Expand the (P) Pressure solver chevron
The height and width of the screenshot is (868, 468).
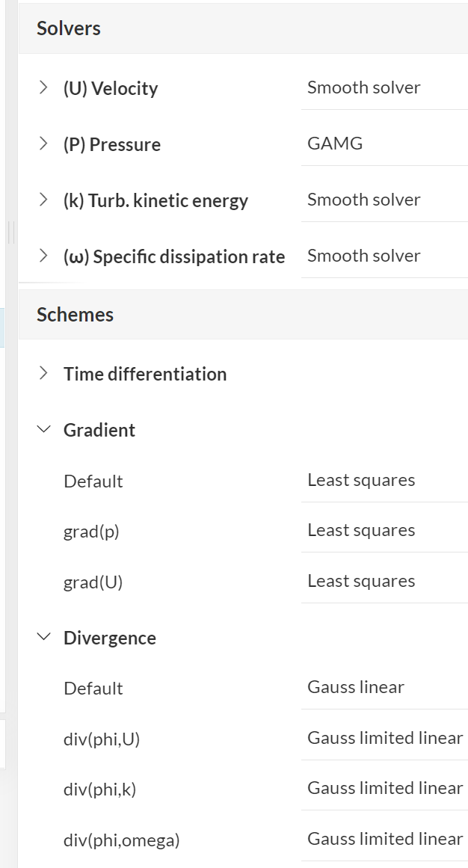[x=44, y=144]
